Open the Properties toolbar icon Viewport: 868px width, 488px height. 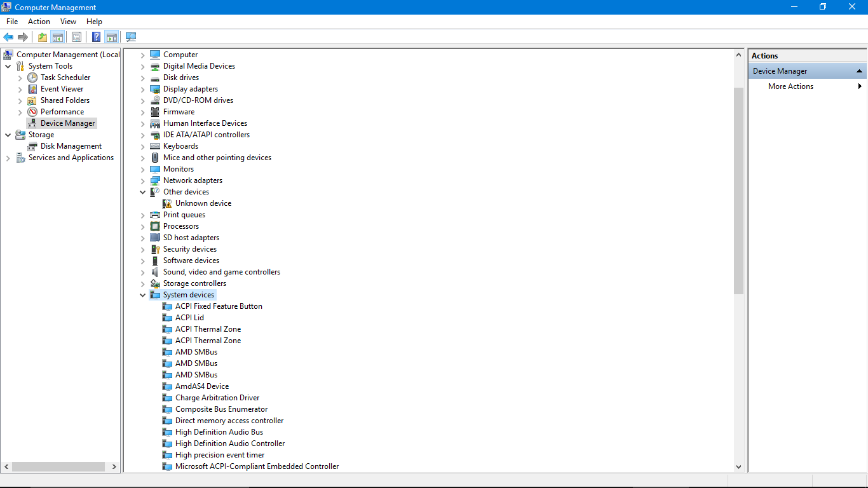(x=76, y=37)
